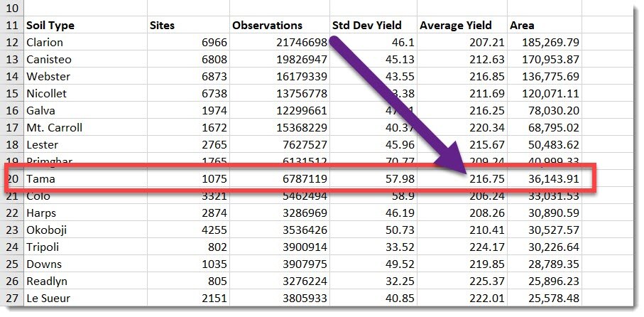Click the Observations heading cell
Viewport: 644px width, 317px height.
coord(267,26)
